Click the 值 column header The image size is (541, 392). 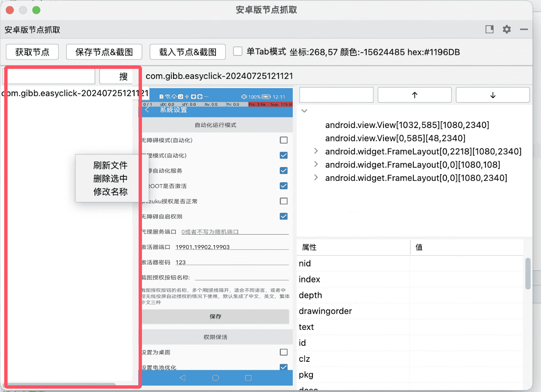[x=467, y=247]
